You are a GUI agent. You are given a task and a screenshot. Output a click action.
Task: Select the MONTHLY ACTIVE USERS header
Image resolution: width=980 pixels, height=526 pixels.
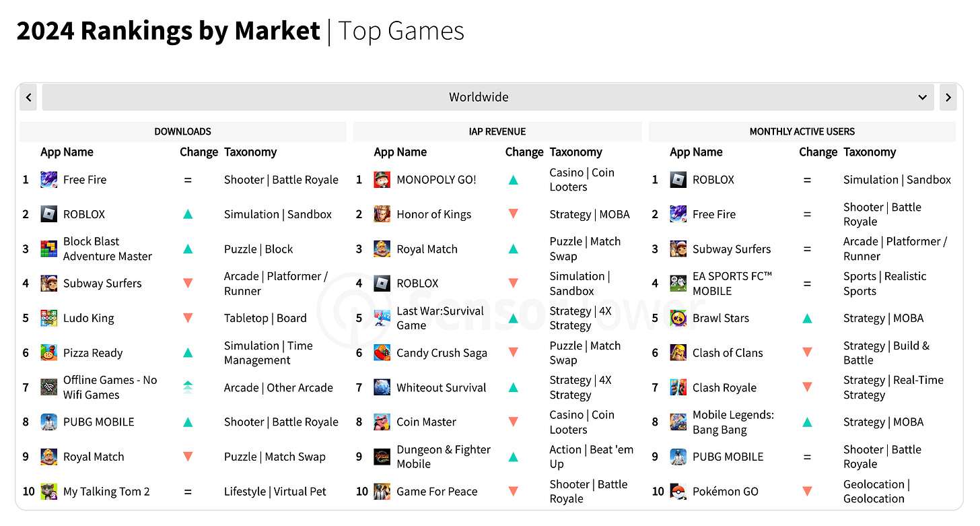[802, 131]
